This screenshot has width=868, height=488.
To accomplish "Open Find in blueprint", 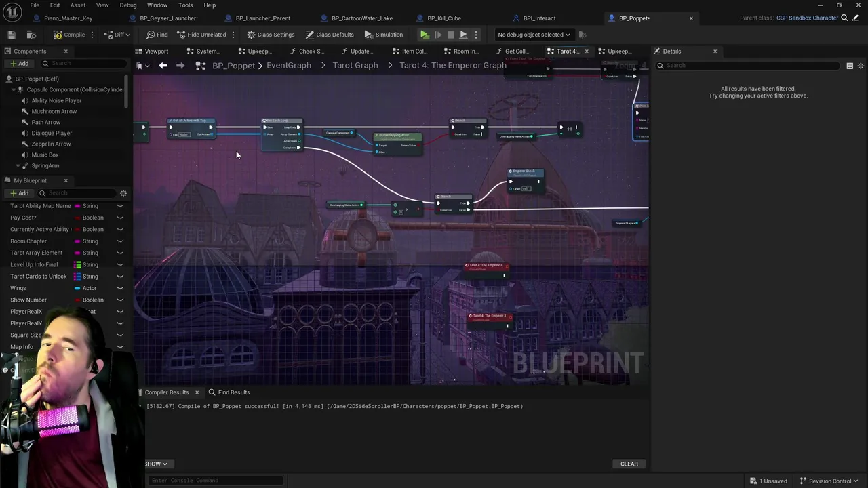I will [x=157, y=35].
